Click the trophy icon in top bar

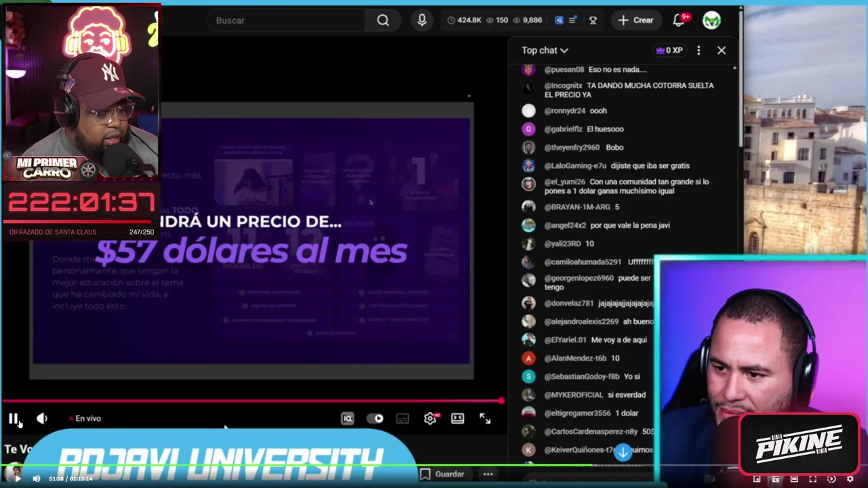coord(593,20)
